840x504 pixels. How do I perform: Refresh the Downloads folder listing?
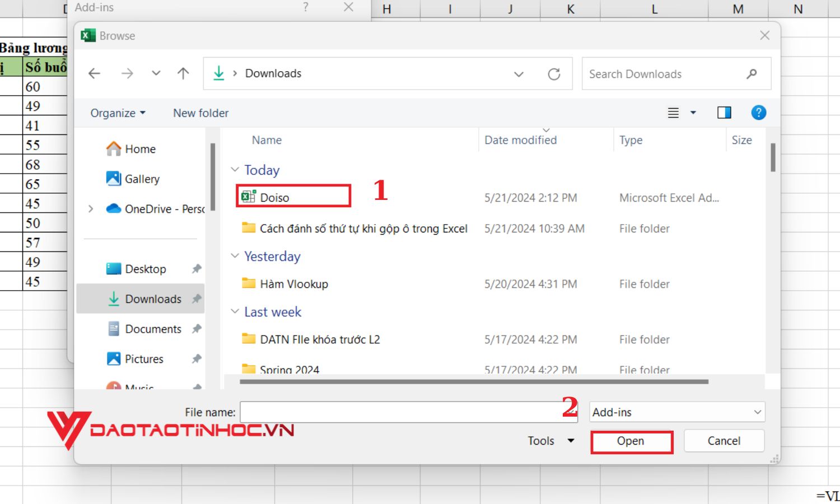click(x=554, y=74)
